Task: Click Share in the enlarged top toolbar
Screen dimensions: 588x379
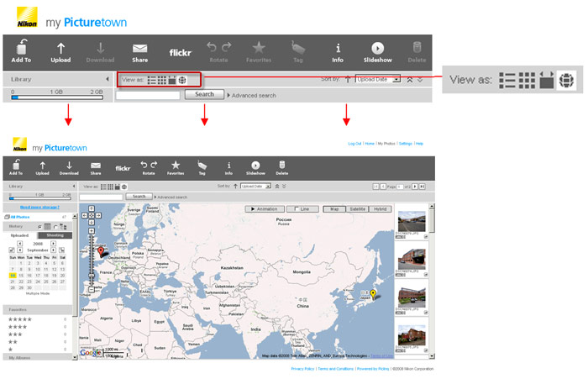Action: tap(140, 53)
